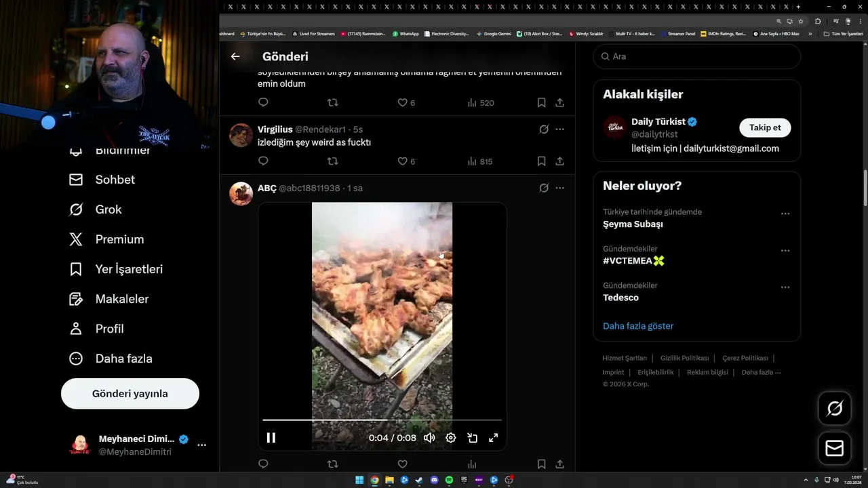
Task: Click Gönderi yayınla button
Action: pos(130,394)
